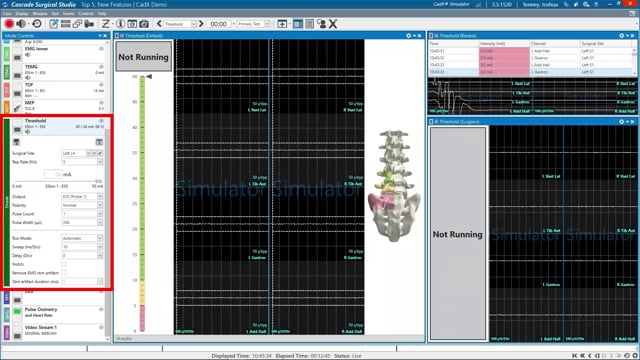This screenshot has width=640, height=360.
Task: Open the Run Mode dropdown
Action: tap(100, 238)
